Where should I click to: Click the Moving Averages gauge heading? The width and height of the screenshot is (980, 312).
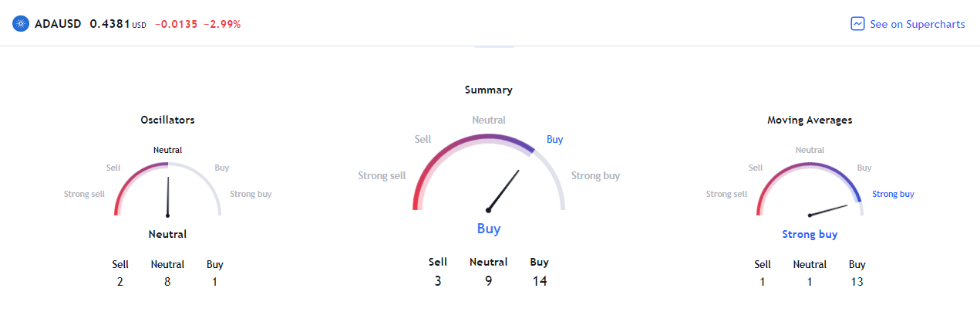pyautogui.click(x=810, y=120)
